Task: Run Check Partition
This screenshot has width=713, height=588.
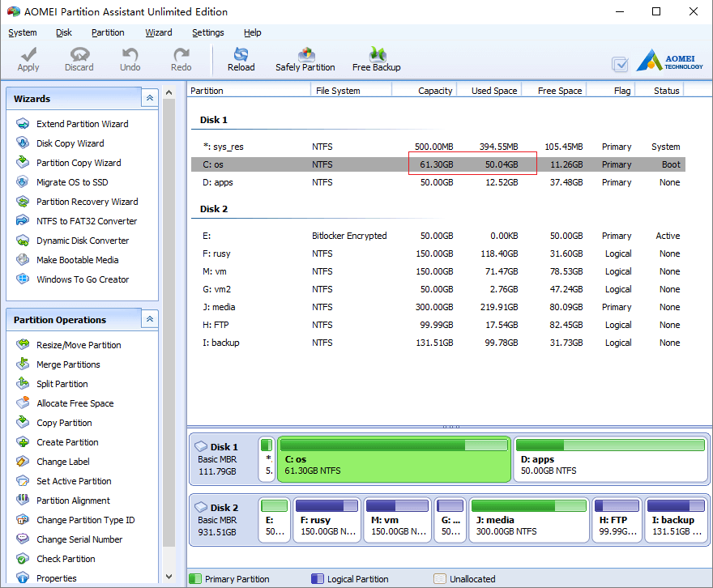Action: tap(66, 559)
